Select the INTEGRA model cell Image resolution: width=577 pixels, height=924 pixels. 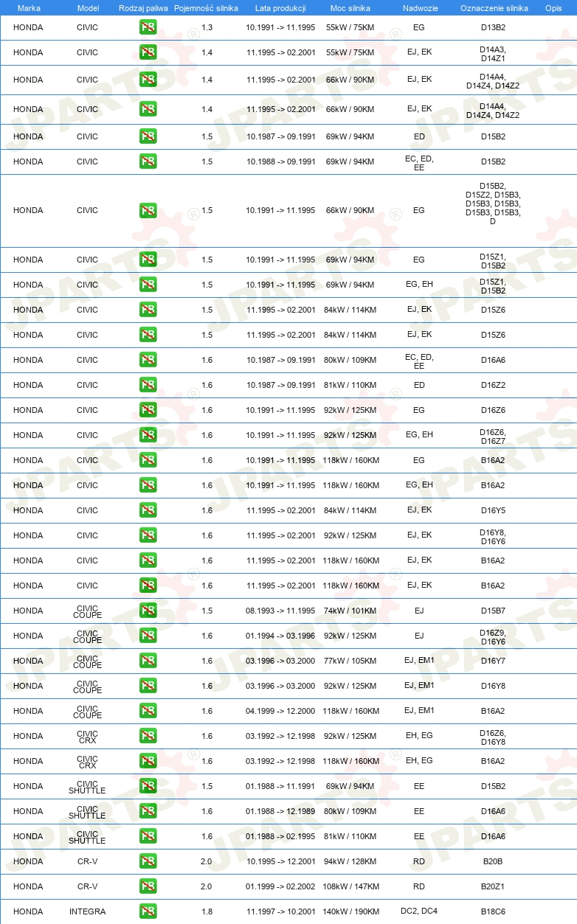pos(87,911)
